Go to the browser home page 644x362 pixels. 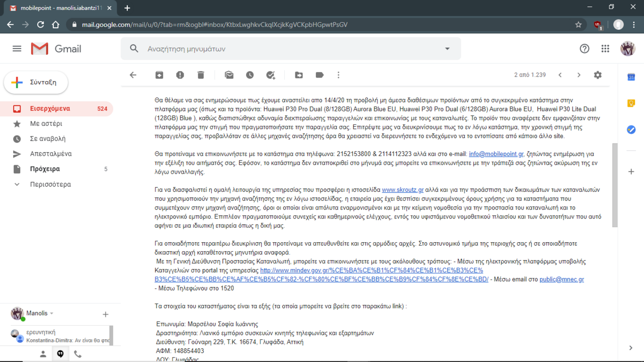click(x=56, y=25)
